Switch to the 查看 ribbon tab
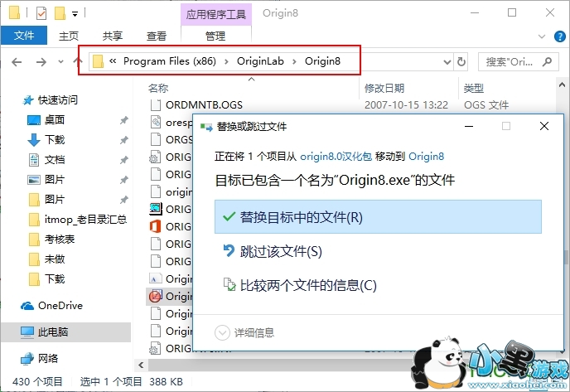 157,36
